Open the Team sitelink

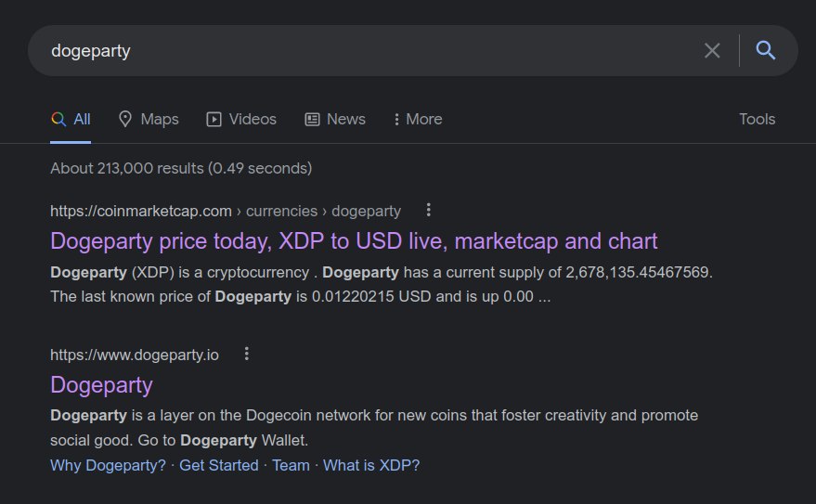click(x=291, y=465)
